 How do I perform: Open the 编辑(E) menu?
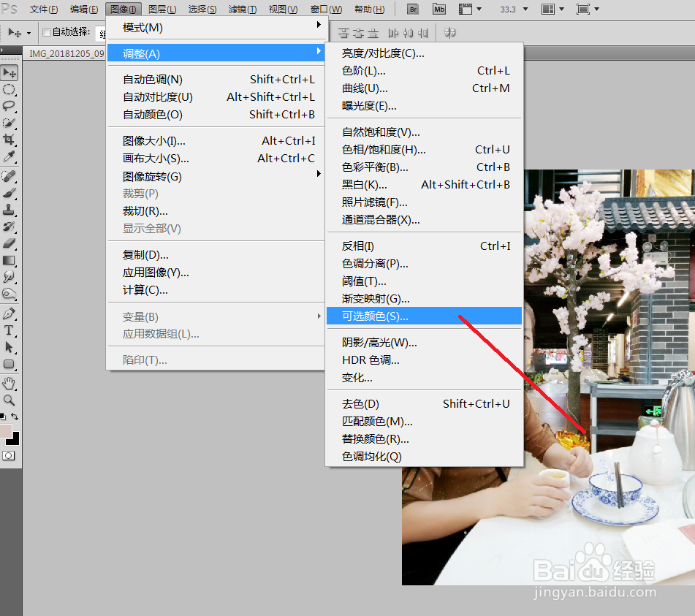84,9
